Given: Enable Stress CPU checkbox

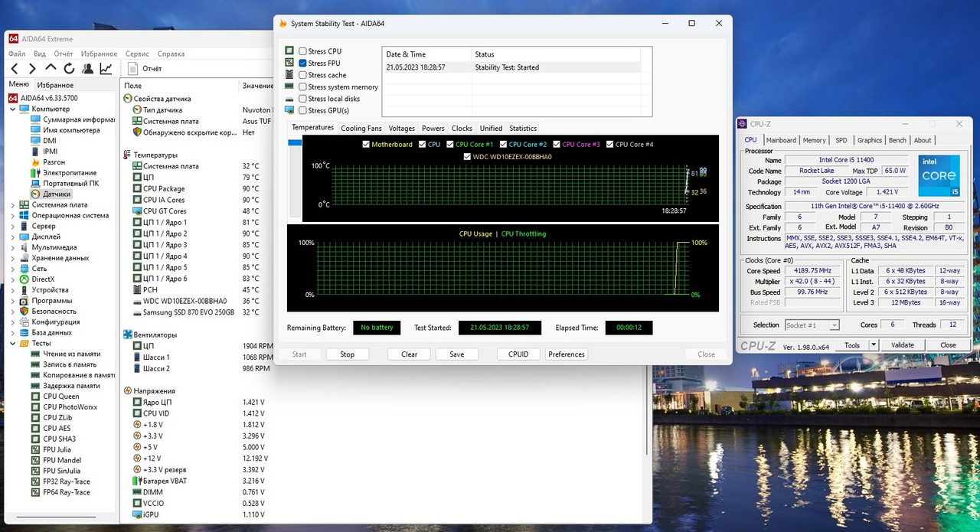Looking at the screenshot, I should 302,51.
